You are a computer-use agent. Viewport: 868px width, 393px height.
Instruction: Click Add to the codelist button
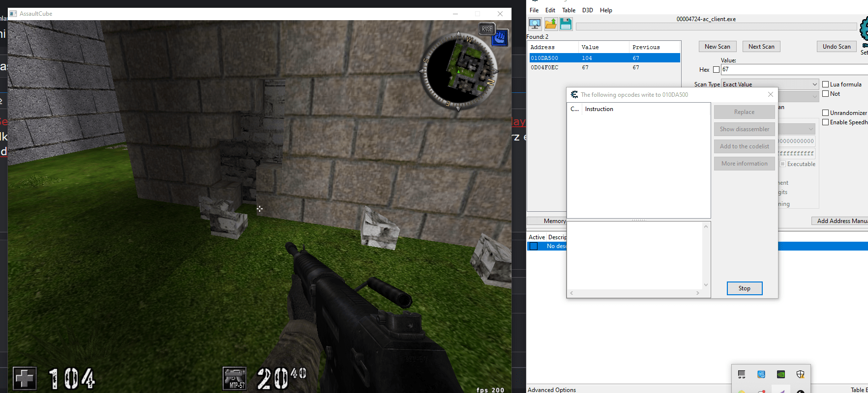pos(744,146)
